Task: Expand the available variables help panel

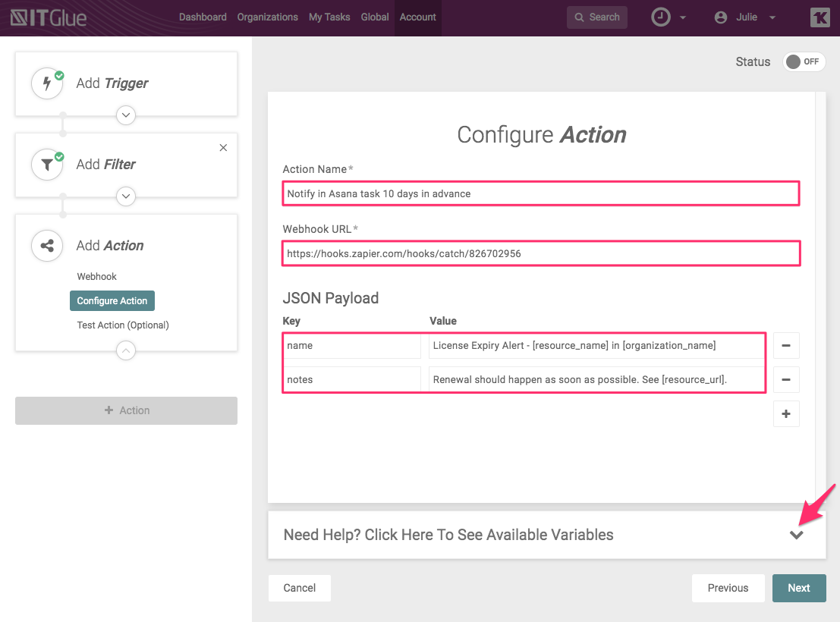Action: coord(796,535)
